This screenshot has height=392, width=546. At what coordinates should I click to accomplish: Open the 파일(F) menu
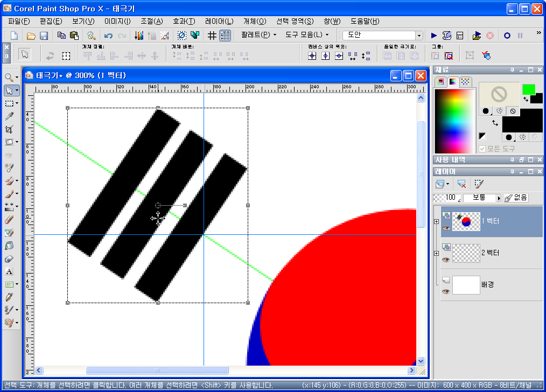click(19, 21)
